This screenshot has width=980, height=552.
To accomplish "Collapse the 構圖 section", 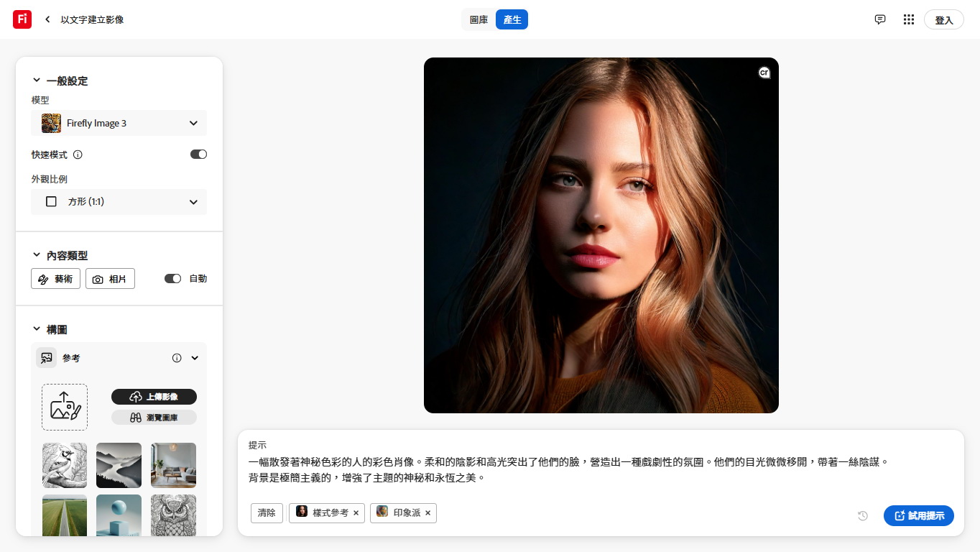I will [37, 329].
